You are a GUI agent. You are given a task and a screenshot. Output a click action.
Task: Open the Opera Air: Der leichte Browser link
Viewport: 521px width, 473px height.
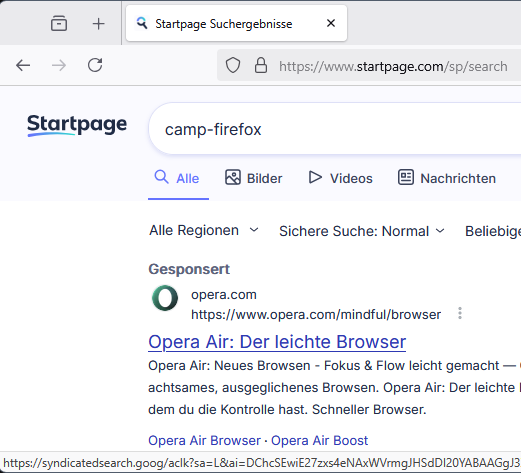277,342
